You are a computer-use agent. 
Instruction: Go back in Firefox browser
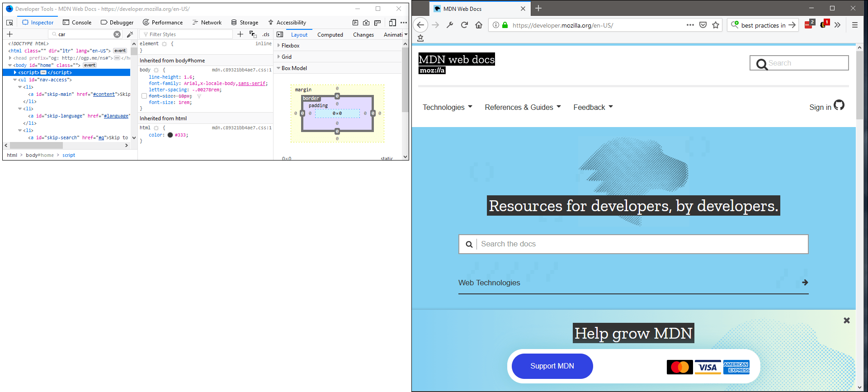(x=420, y=25)
